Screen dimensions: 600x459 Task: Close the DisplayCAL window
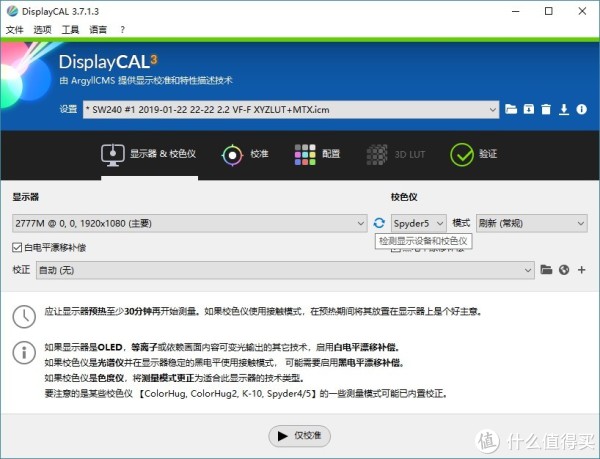[582, 11]
